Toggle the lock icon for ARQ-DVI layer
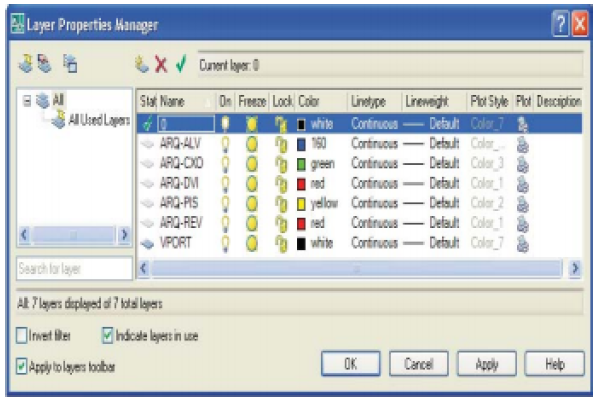This screenshot has width=601, height=405. pyautogui.click(x=282, y=184)
